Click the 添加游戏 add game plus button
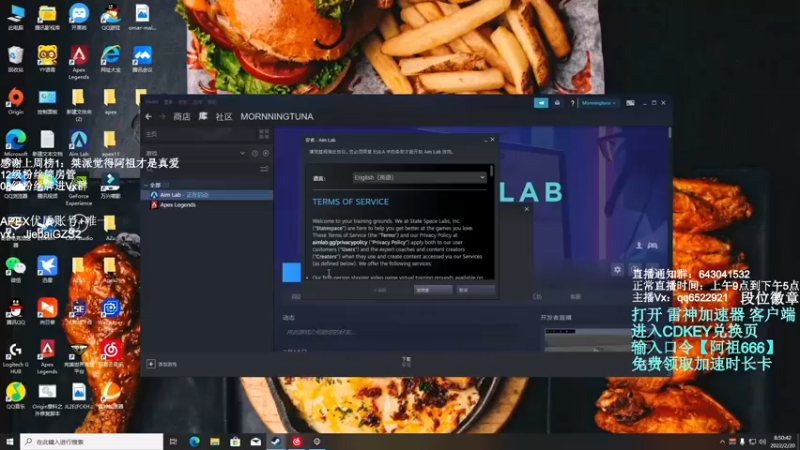 151,364
